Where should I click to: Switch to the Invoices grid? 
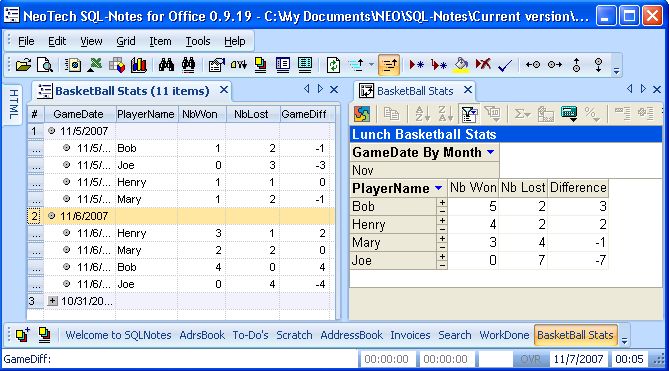point(410,335)
